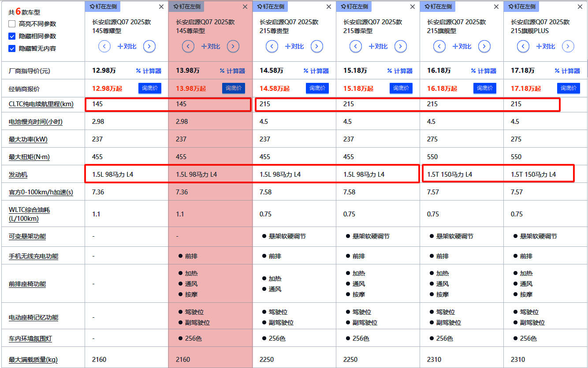Click 询底价 for 12.98万起
588x368 pixels.
click(x=150, y=88)
